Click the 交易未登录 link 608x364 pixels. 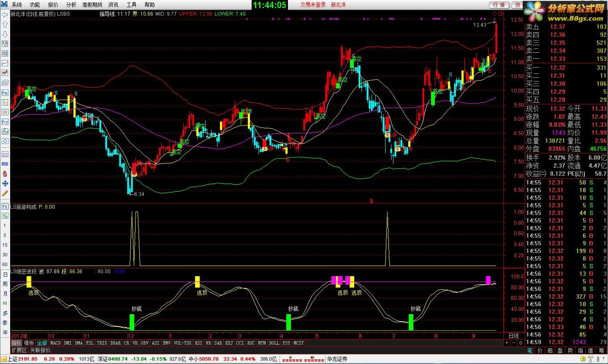[313, 5]
